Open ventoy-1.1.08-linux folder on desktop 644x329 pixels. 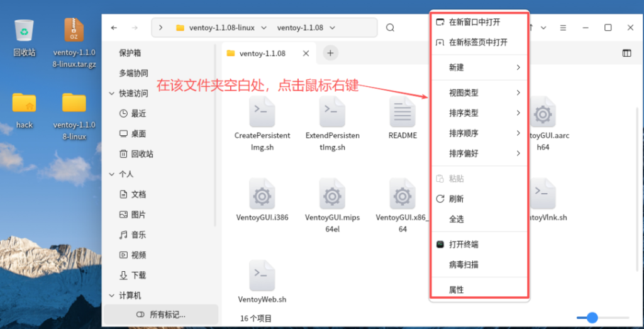(74, 103)
